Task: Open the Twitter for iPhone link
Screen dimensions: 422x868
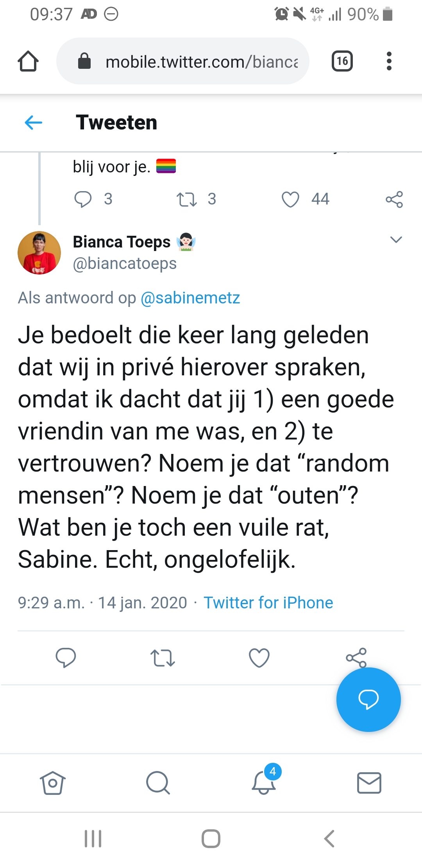Action: [268, 603]
